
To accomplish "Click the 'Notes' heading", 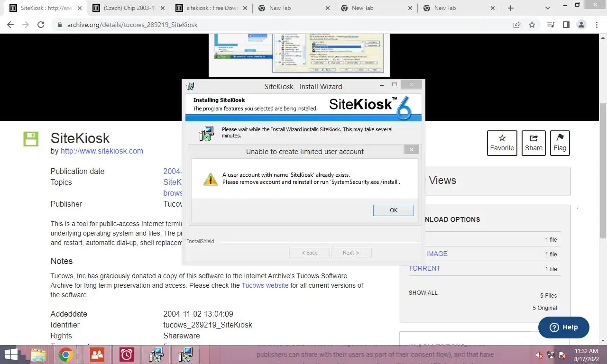I will tap(62, 261).
